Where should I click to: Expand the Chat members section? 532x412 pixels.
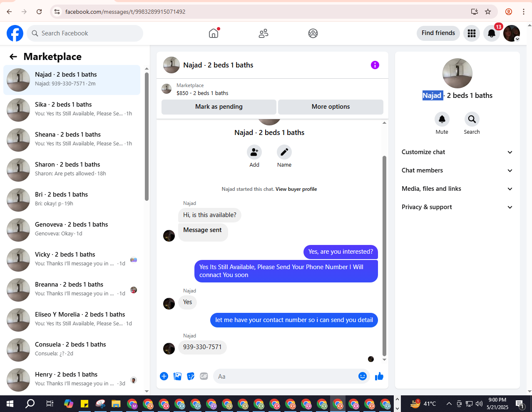point(457,170)
